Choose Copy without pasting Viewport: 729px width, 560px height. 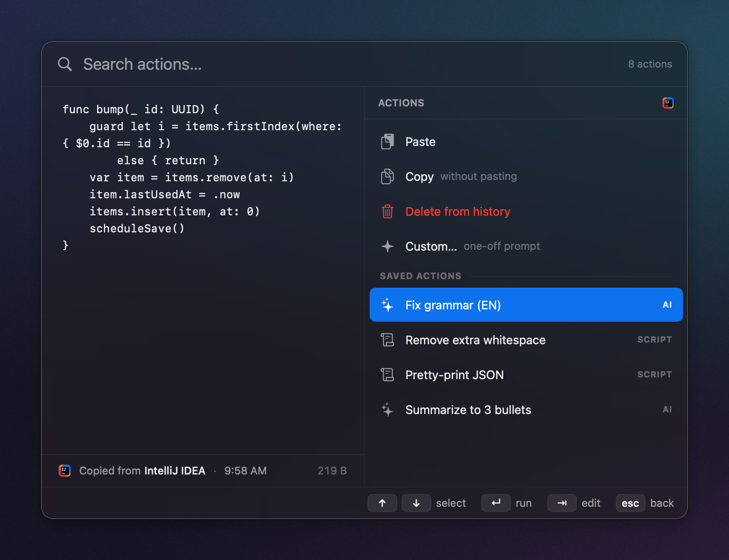(526, 177)
